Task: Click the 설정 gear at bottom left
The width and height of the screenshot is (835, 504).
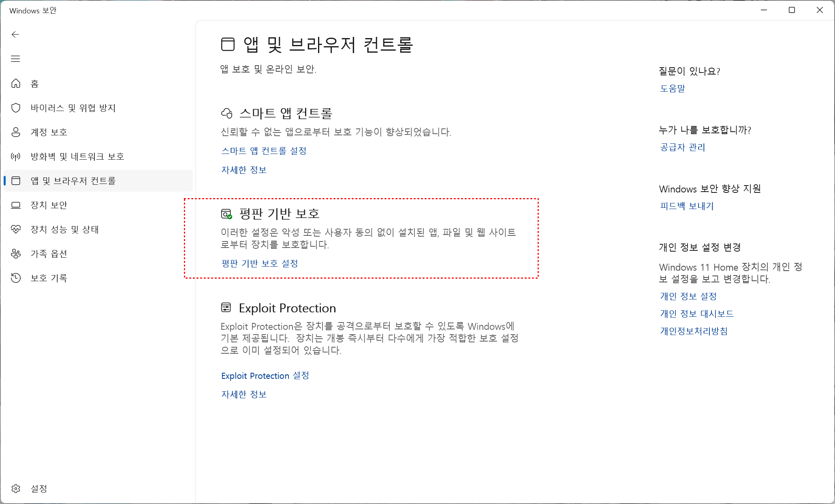Action: click(x=16, y=489)
